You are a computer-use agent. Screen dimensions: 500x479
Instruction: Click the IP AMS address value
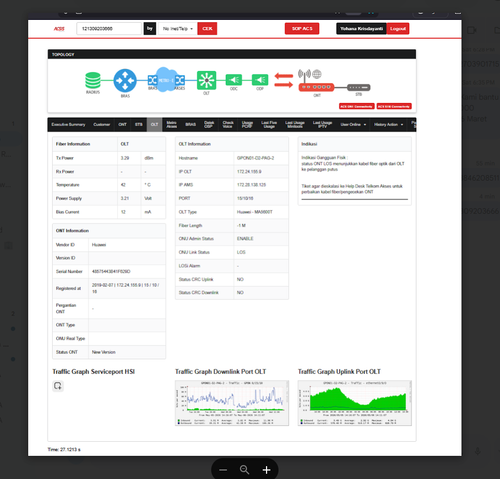pos(251,185)
